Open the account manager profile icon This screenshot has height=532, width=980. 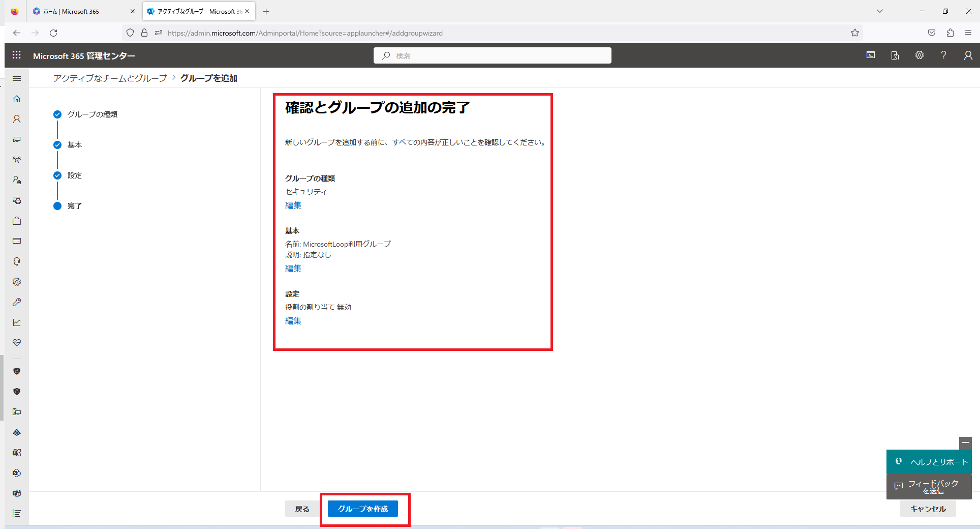pyautogui.click(x=968, y=55)
